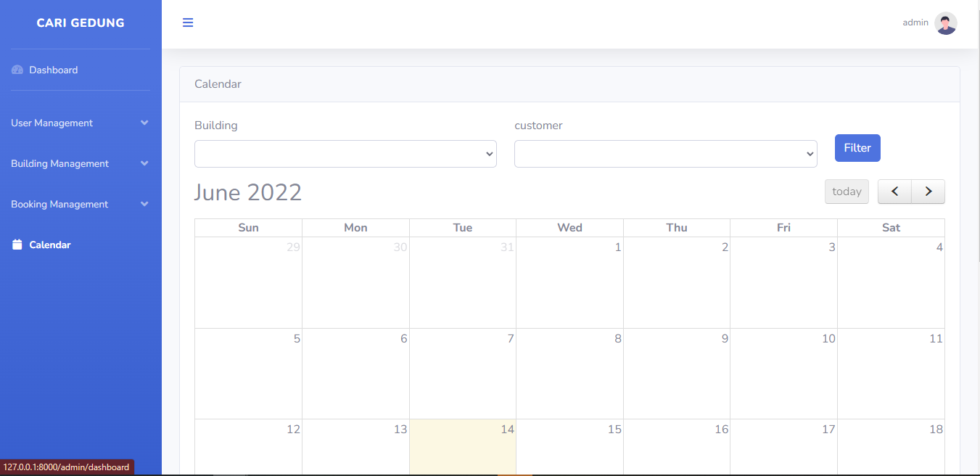Click the Calendar card header text
The width and height of the screenshot is (980, 476).
[x=218, y=84]
